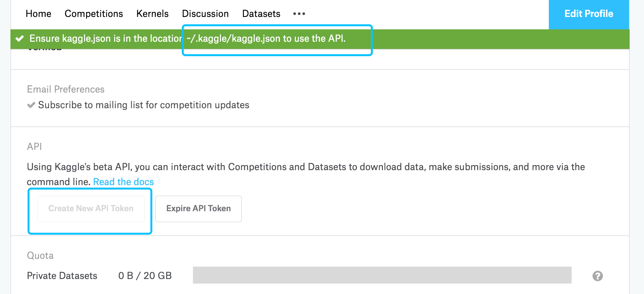This screenshot has height=294, width=644.
Task: Select the Quota section heading
Action: (x=40, y=256)
